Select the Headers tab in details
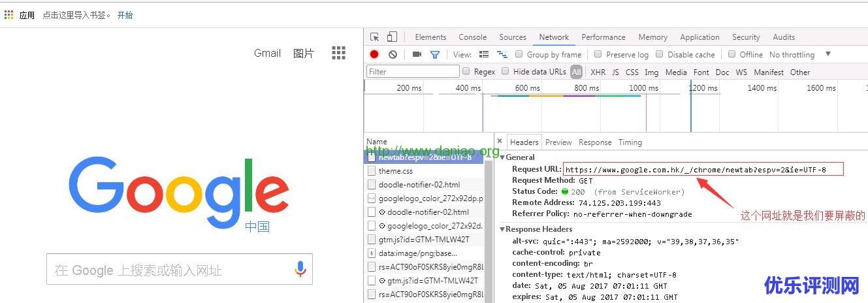Screen dimensions: 868x303 [524, 142]
